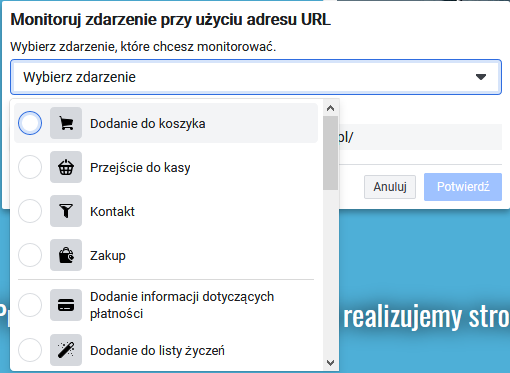Select the Zakup radio button
This screenshot has width=510, height=373.
point(30,255)
